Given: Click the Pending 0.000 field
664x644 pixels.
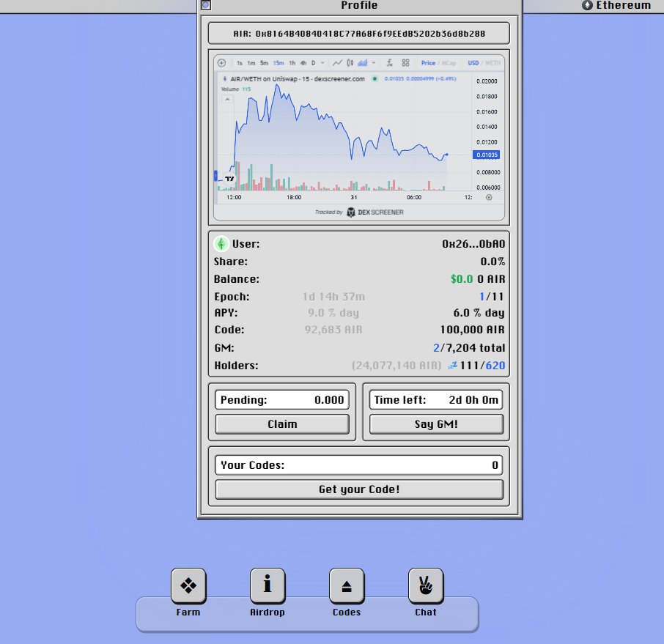Looking at the screenshot, I should 282,400.
